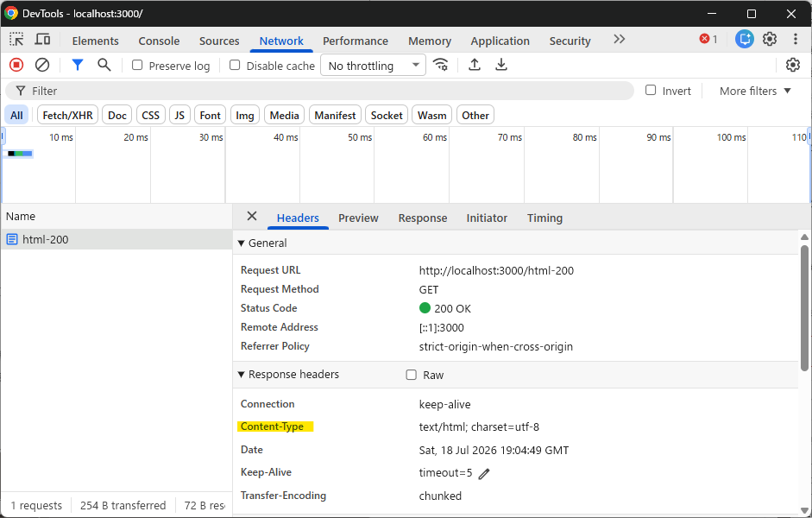Clear the network log

click(42, 65)
